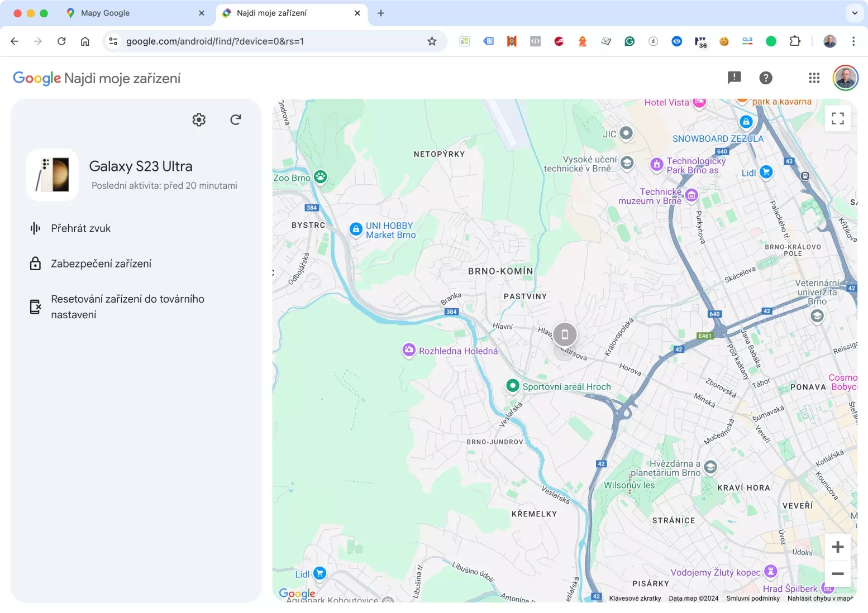This screenshot has width=868, height=613.
Task: Click Hotel Vista marker
Action: pos(699,102)
